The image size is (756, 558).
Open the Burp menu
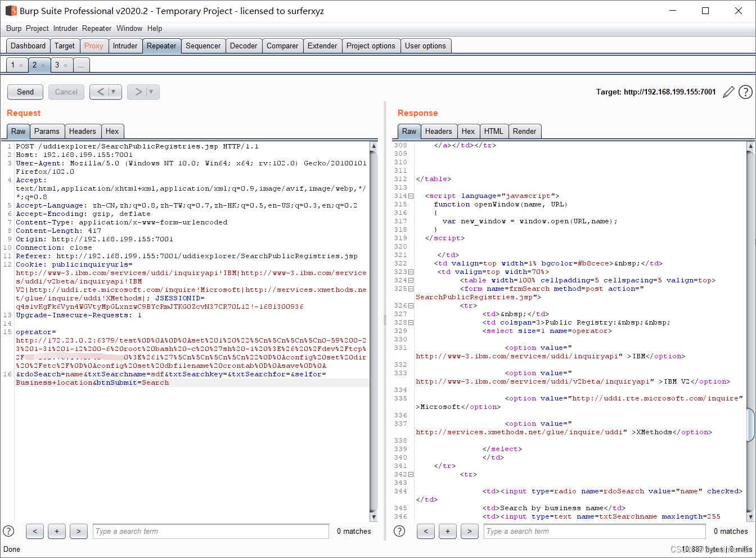(13, 28)
